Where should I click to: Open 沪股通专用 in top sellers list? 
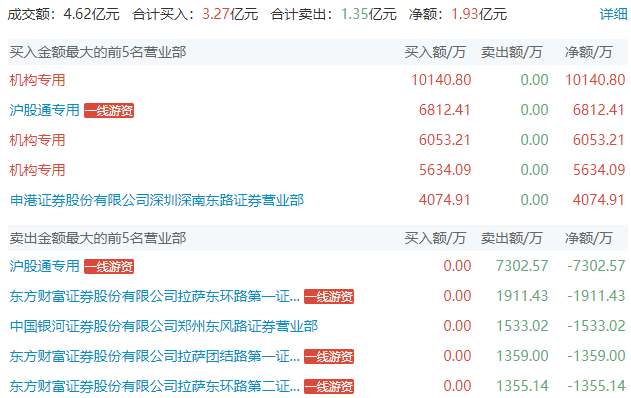pyautogui.click(x=45, y=266)
